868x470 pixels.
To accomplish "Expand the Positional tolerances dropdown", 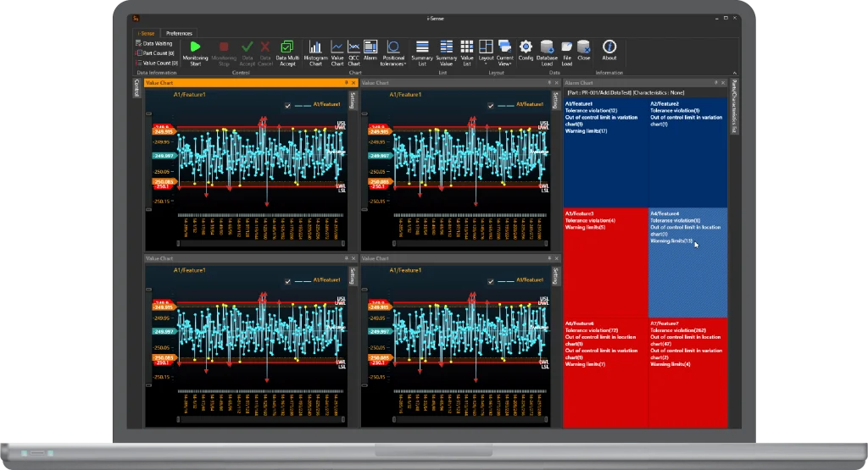I will tap(393, 51).
